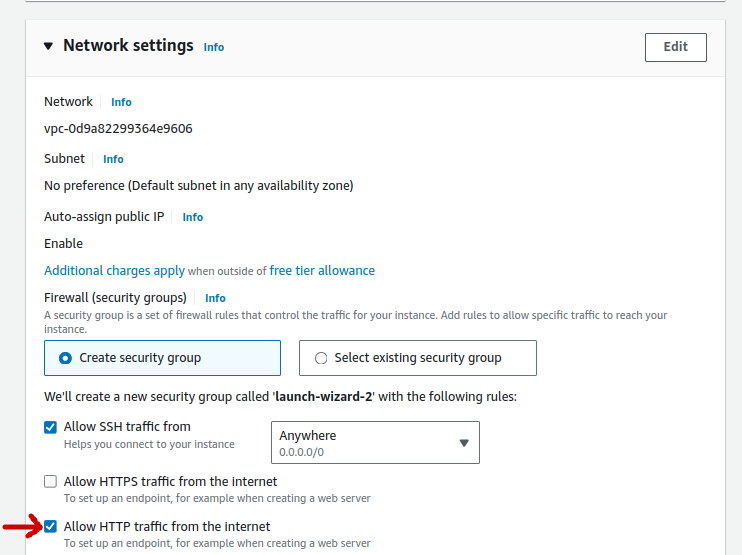Viewport: 742px width, 555px height.
Task: Open Info link for Firewall (security groups)
Action: (x=215, y=298)
